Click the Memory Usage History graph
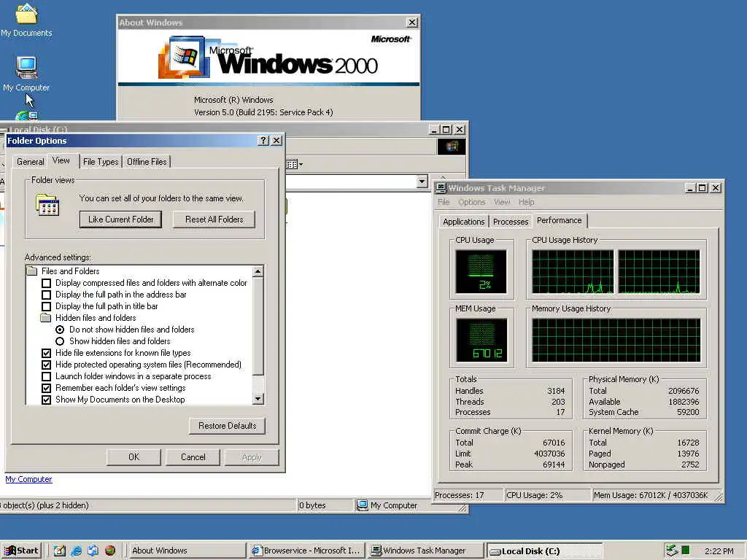The height and width of the screenshot is (560, 747). [x=616, y=340]
